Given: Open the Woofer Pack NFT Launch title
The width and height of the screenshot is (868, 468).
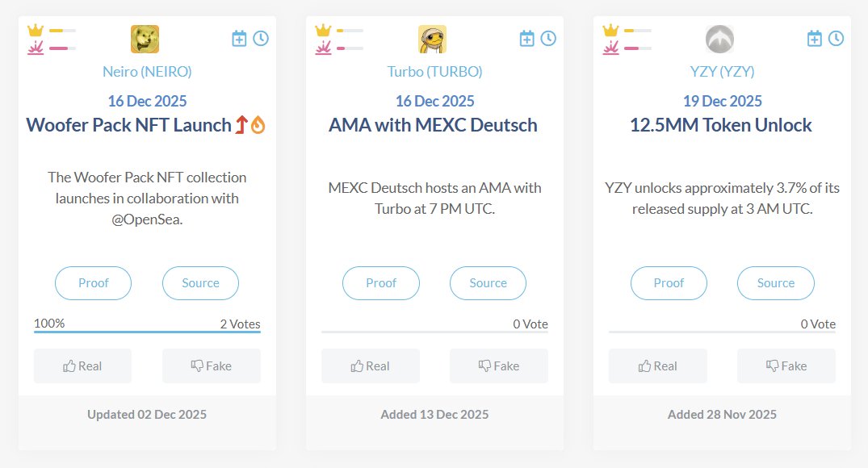Looking at the screenshot, I should click(x=129, y=125).
